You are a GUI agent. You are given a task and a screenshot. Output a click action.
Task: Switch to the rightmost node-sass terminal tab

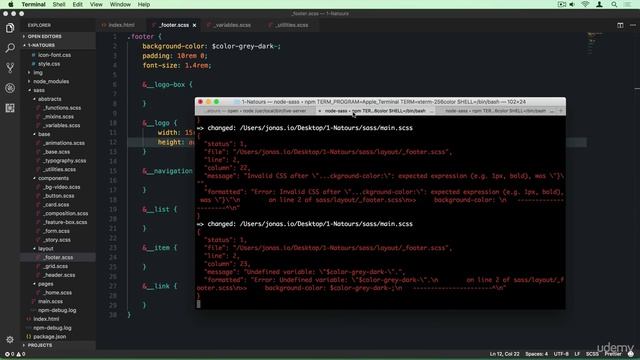coord(495,111)
